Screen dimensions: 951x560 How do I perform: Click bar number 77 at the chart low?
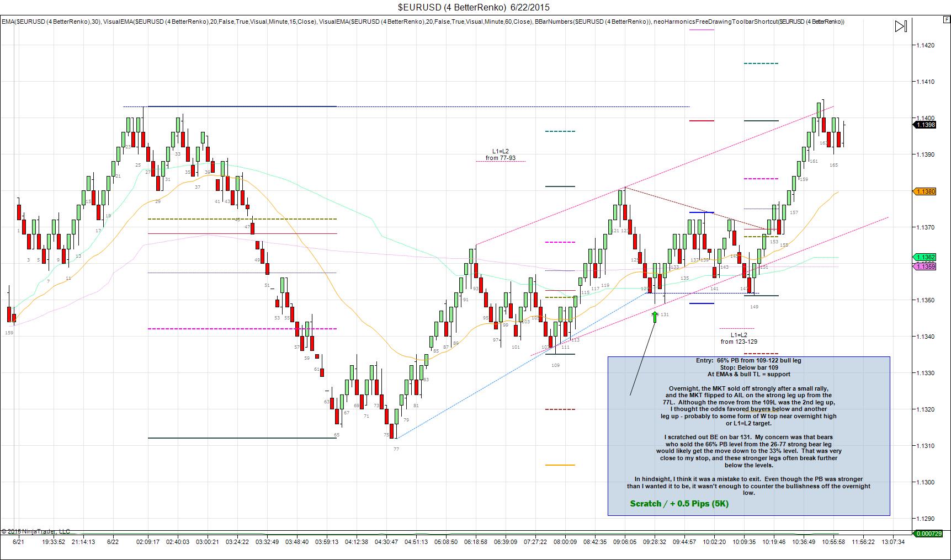pos(396,449)
